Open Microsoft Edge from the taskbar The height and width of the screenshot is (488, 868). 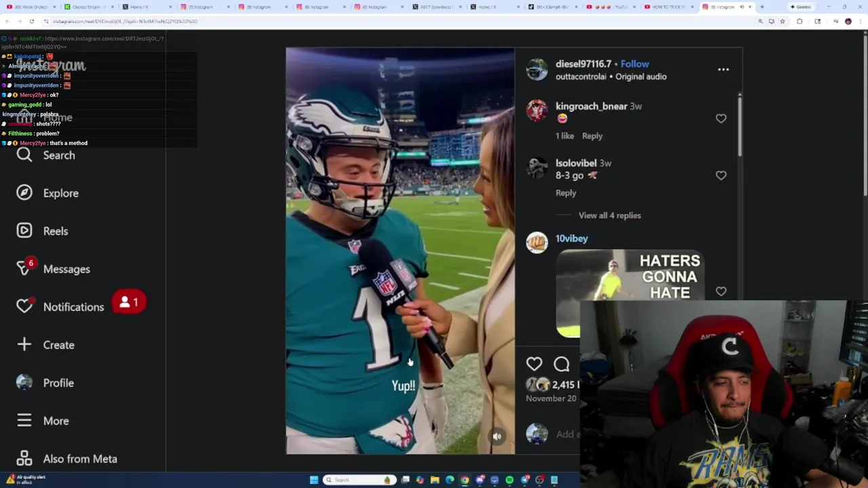tap(450, 480)
